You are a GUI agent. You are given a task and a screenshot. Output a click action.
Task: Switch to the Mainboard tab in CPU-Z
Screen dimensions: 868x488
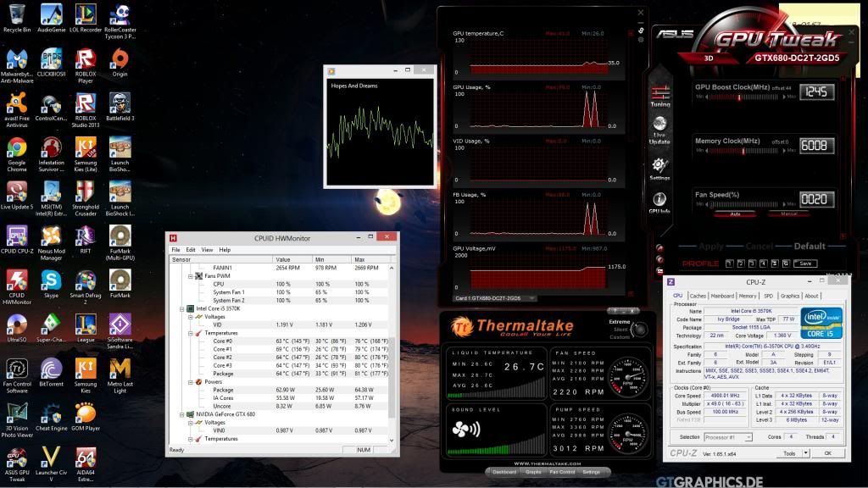tap(722, 296)
